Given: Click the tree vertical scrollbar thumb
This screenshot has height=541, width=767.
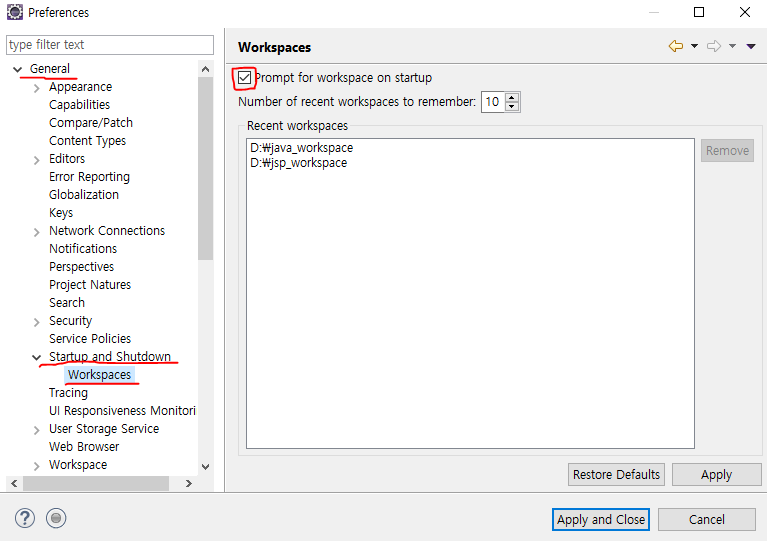Looking at the screenshot, I should [x=205, y=169].
